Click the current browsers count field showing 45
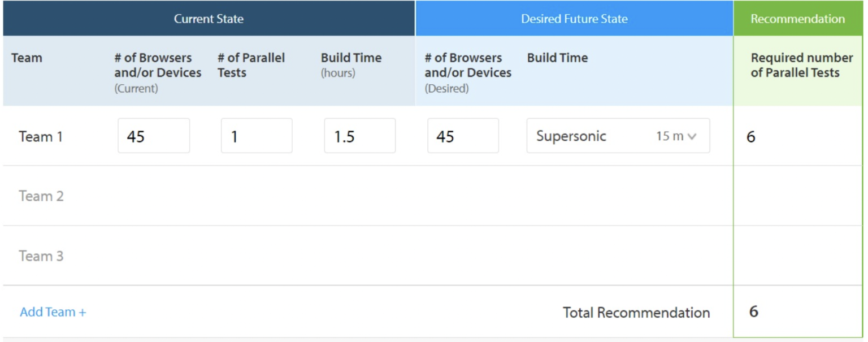Viewport: 868px width, 342px height. tap(154, 136)
